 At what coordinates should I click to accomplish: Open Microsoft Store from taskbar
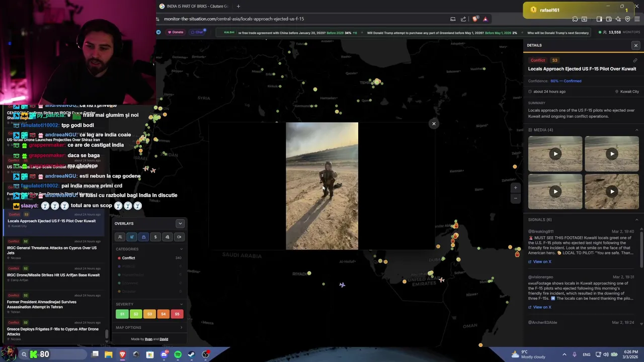150,354
